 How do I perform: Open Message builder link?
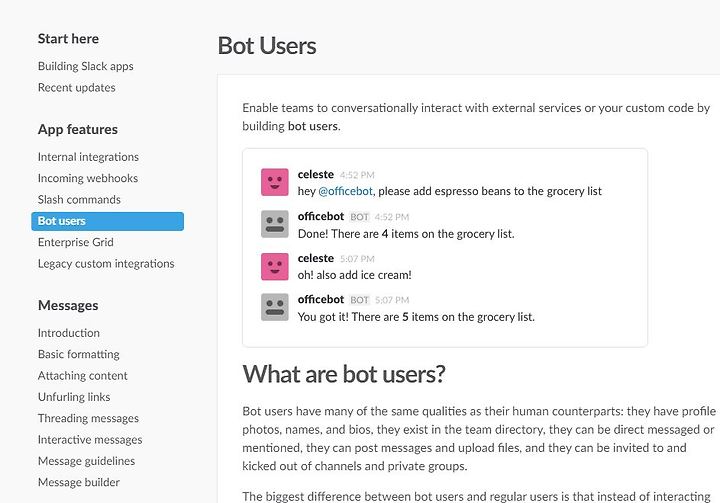(79, 482)
